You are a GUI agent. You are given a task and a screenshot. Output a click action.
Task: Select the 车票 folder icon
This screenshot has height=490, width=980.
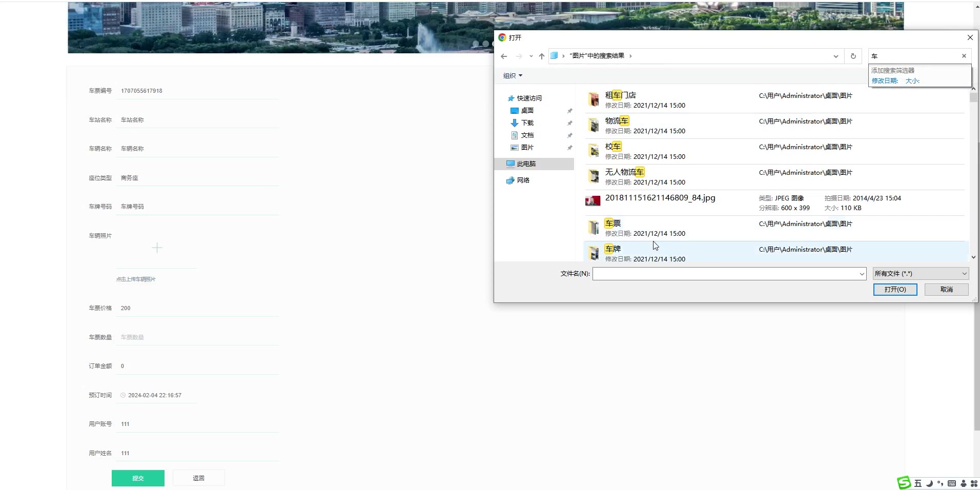(594, 228)
